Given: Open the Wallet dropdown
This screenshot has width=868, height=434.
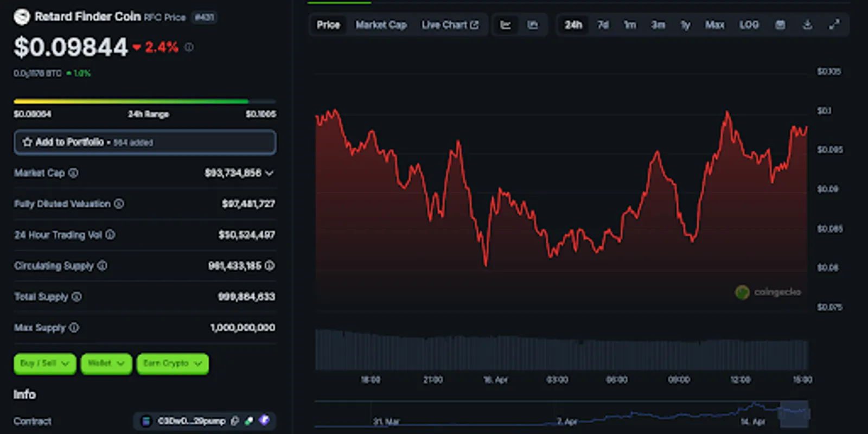Looking at the screenshot, I should click(x=106, y=363).
